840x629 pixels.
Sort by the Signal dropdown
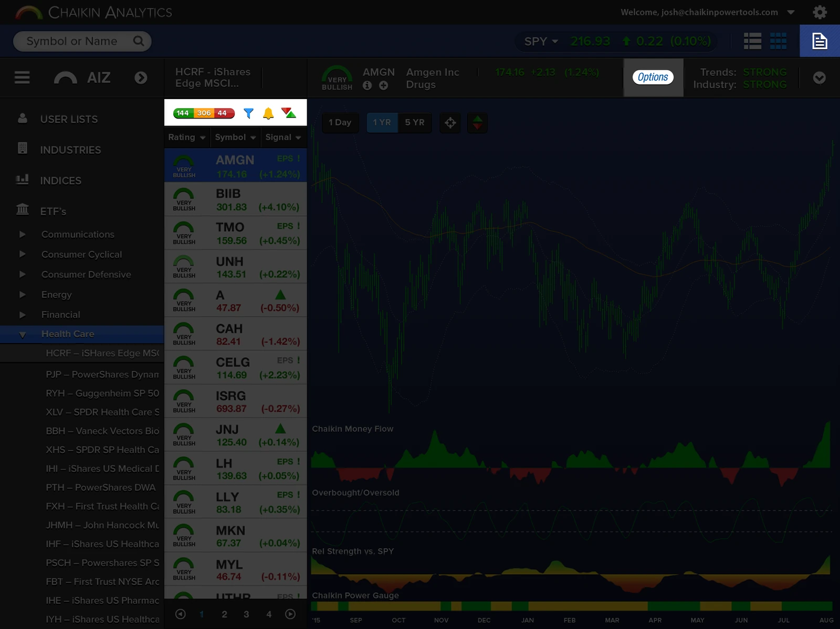[283, 137]
